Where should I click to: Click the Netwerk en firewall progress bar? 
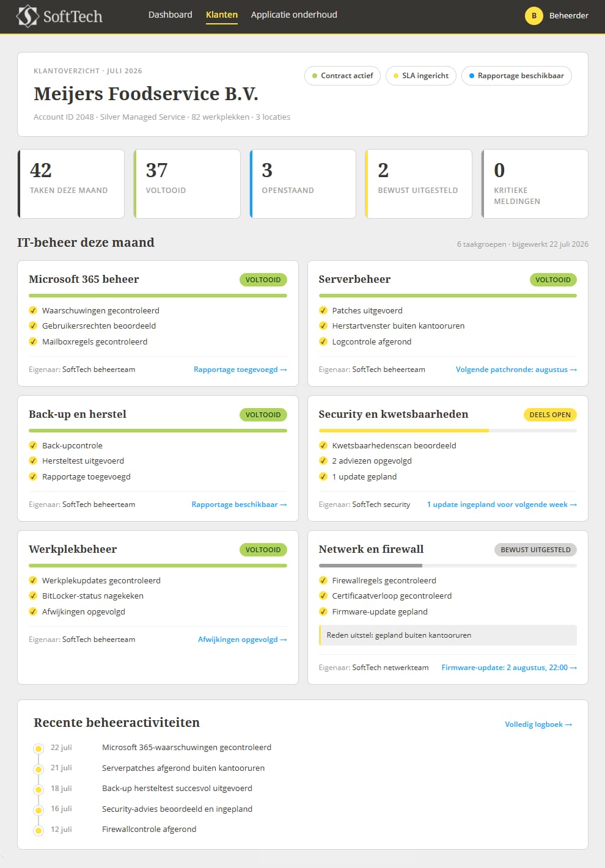(x=448, y=566)
